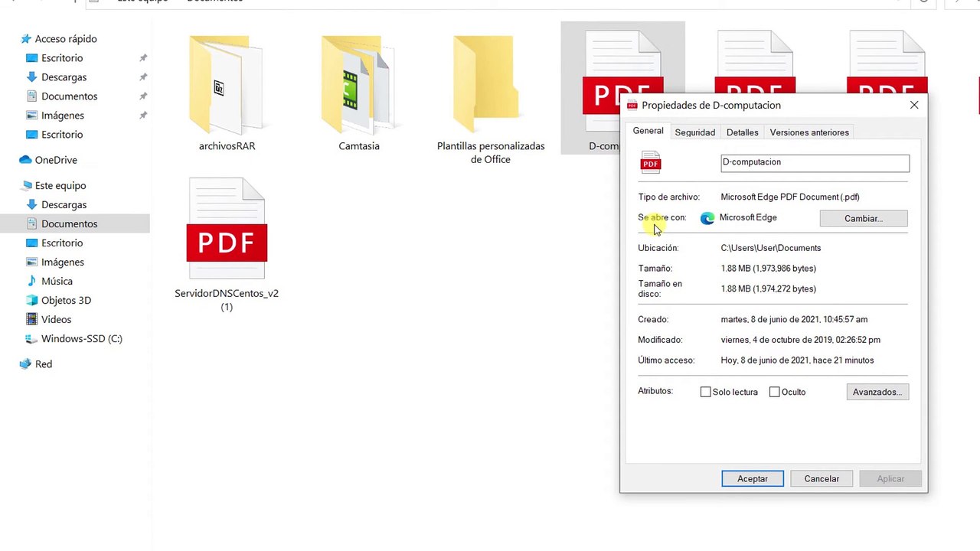The image size is (980, 551).
Task: Click the computer icon beside Este equipo
Action: click(x=26, y=186)
